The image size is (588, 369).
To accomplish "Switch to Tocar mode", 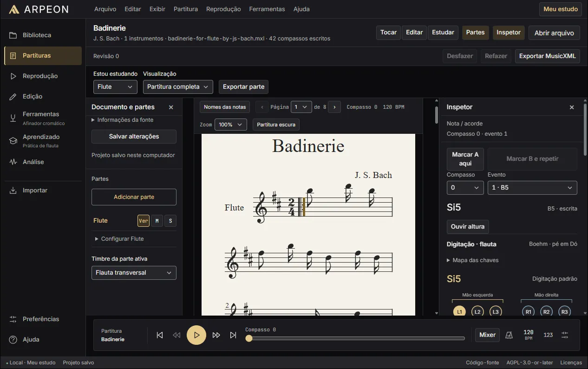I will click(388, 33).
